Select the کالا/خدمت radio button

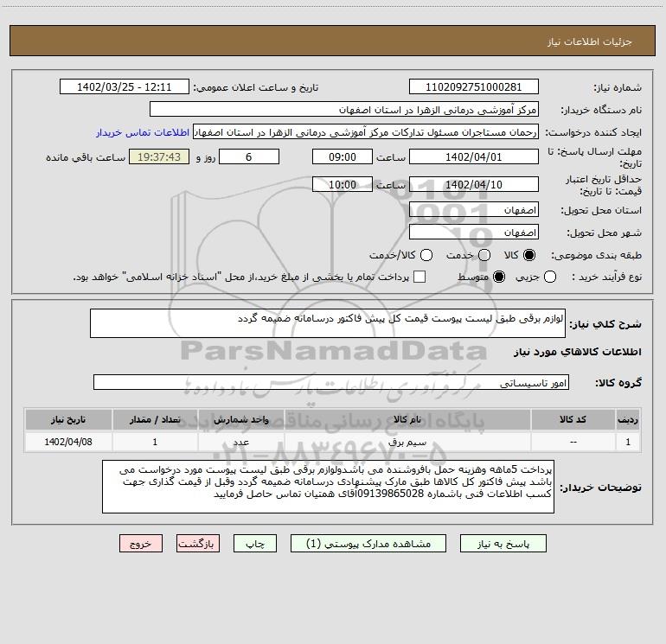(x=426, y=255)
